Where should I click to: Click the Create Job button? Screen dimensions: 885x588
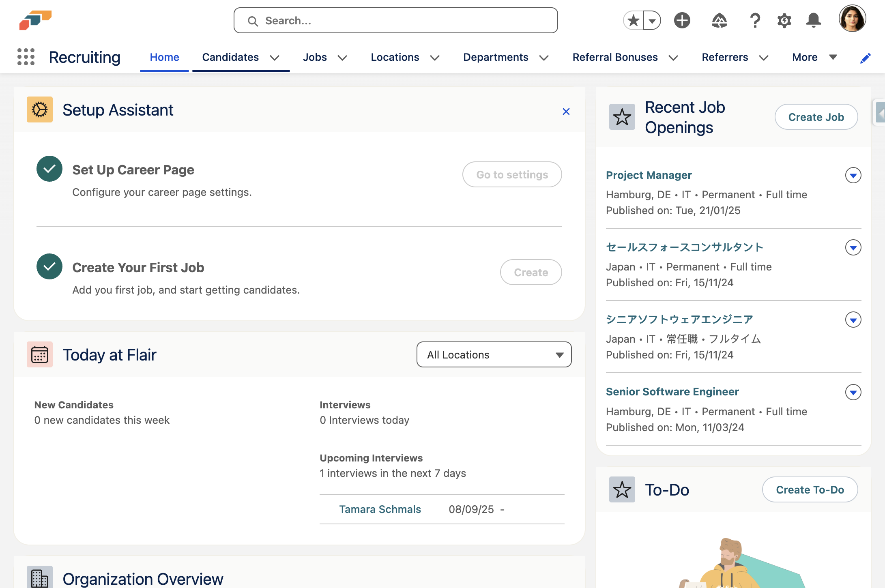(816, 117)
